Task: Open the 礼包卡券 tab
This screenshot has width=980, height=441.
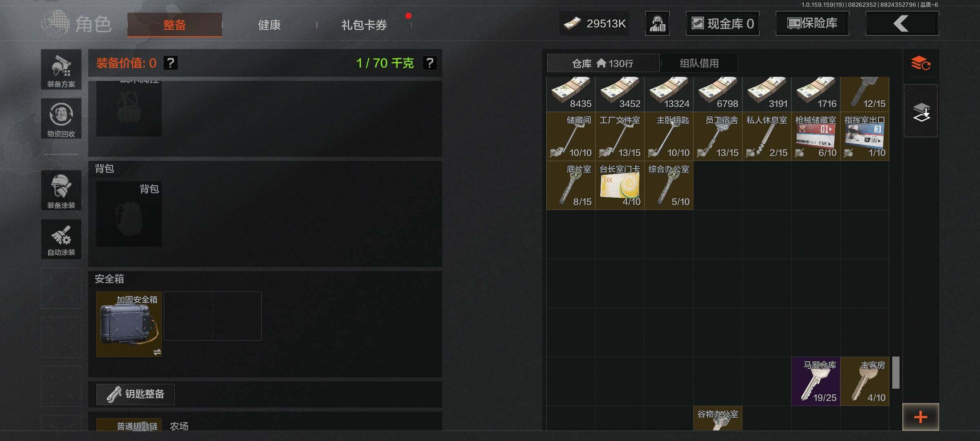Action: 364,25
